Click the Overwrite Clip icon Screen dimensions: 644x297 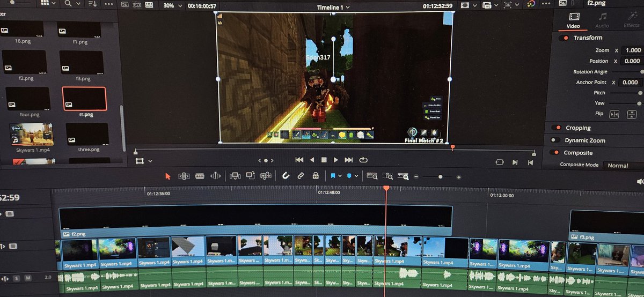tap(250, 175)
